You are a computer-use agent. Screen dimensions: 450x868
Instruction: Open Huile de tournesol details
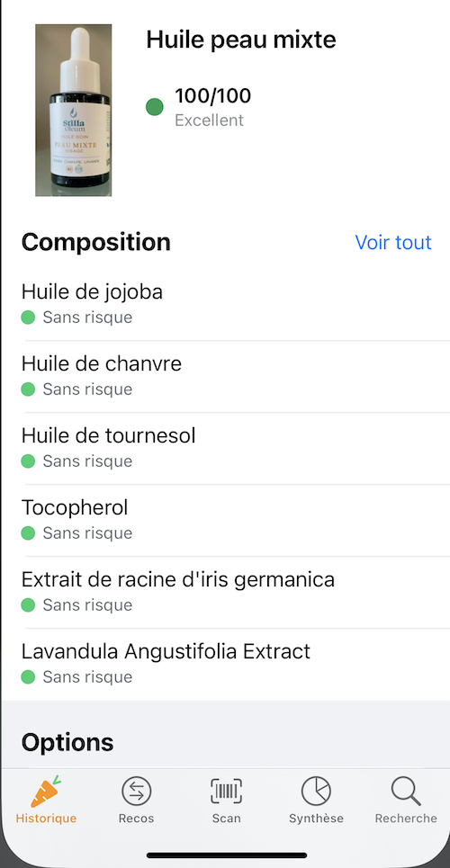coord(225,449)
